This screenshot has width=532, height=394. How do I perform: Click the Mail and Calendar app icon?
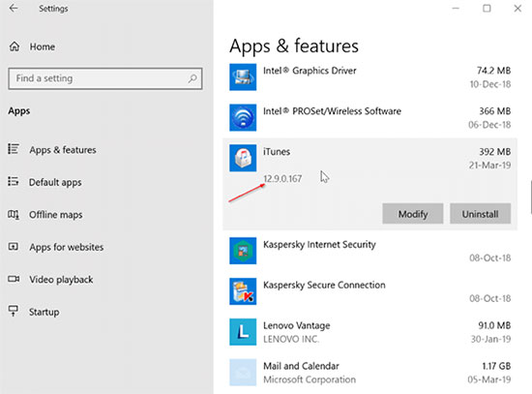coord(243,373)
